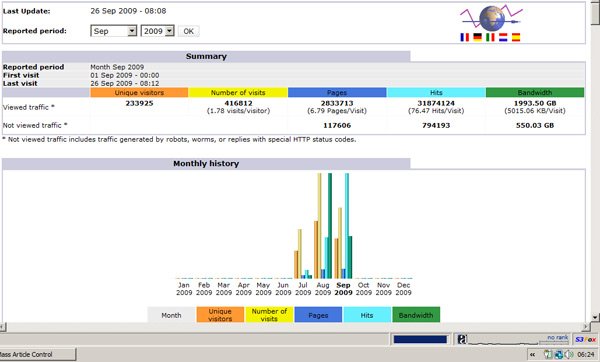Image resolution: width=600 pixels, height=362 pixels.
Task: Click the tall August bandwidth bar
Action: (330, 226)
